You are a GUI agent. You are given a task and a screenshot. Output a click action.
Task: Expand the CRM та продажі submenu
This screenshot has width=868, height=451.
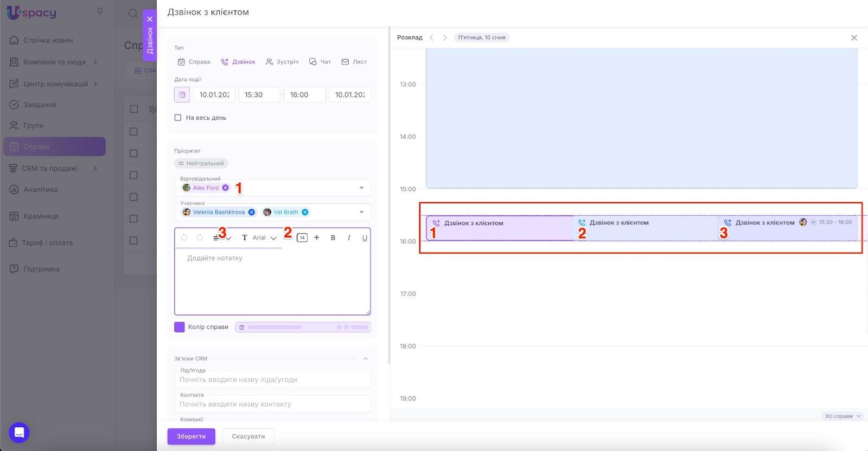95,168
